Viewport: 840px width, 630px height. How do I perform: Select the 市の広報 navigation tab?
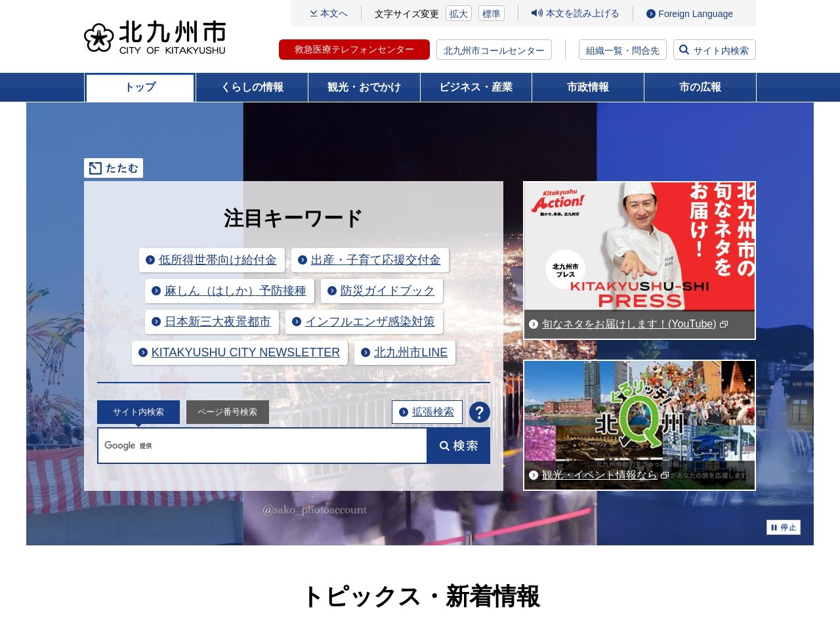coord(700,87)
